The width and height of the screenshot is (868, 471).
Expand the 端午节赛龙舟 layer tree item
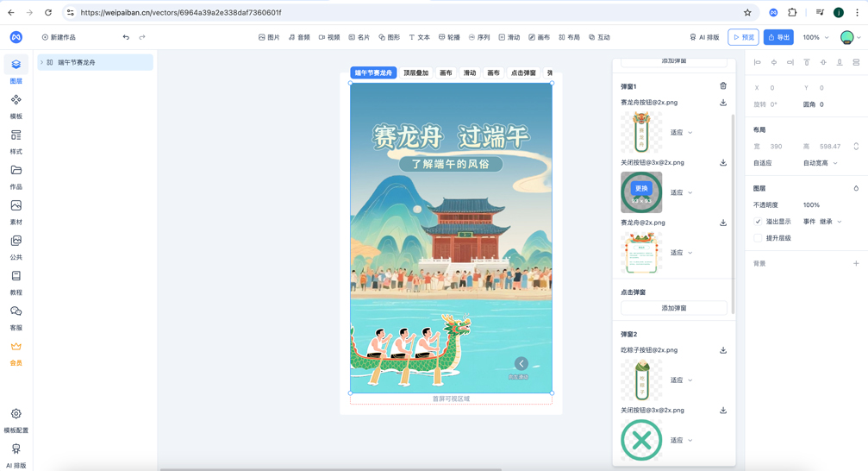click(41, 62)
